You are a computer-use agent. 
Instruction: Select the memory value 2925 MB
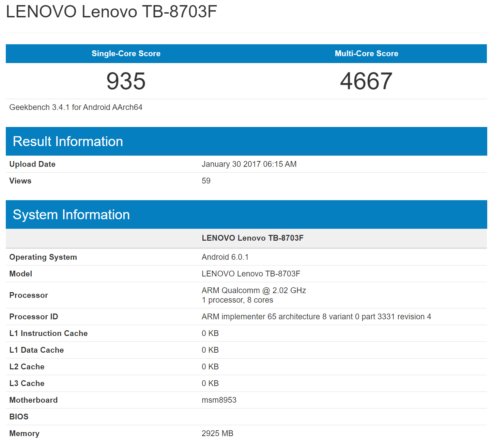[217, 433]
